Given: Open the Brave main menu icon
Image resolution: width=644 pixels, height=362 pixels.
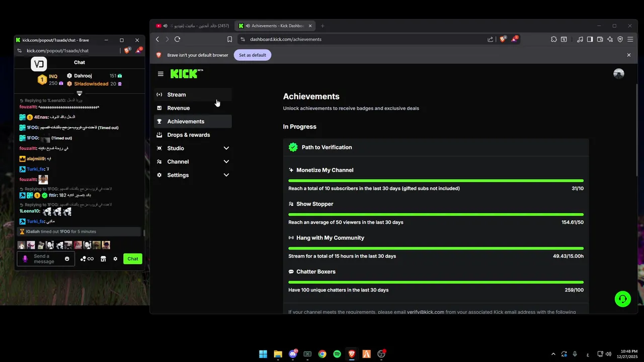Looking at the screenshot, I should tap(630, 39).
